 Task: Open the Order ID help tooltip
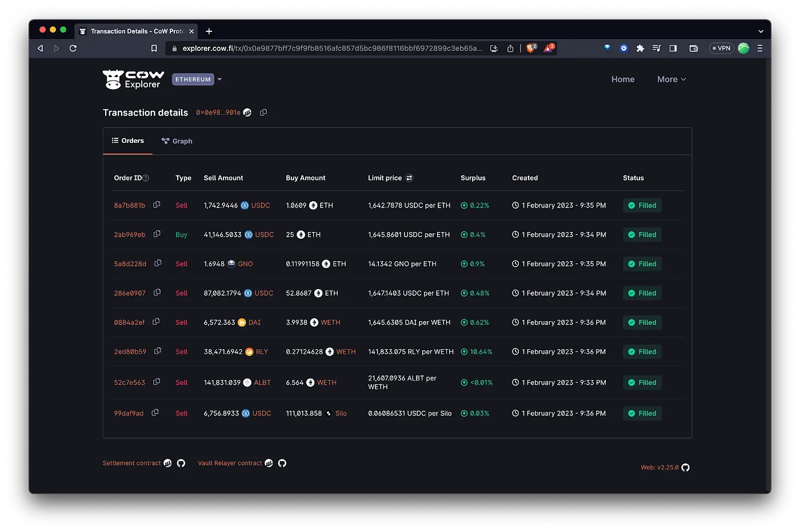[x=146, y=178]
